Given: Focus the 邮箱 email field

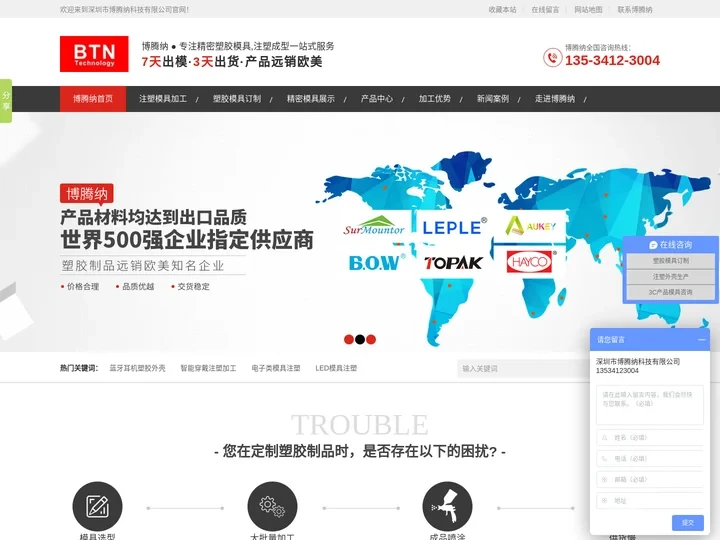Looking at the screenshot, I should pos(650,479).
